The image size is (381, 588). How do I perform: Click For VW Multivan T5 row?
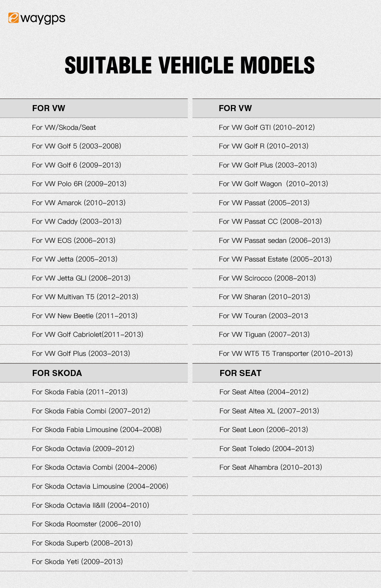click(85, 297)
